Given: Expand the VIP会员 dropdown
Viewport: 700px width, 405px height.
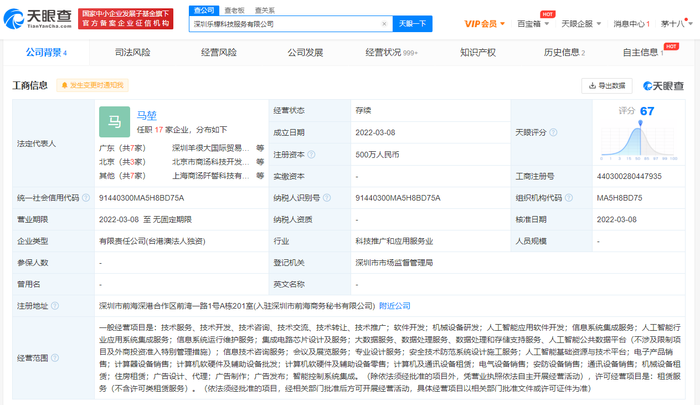Looking at the screenshot, I should click(x=484, y=24).
